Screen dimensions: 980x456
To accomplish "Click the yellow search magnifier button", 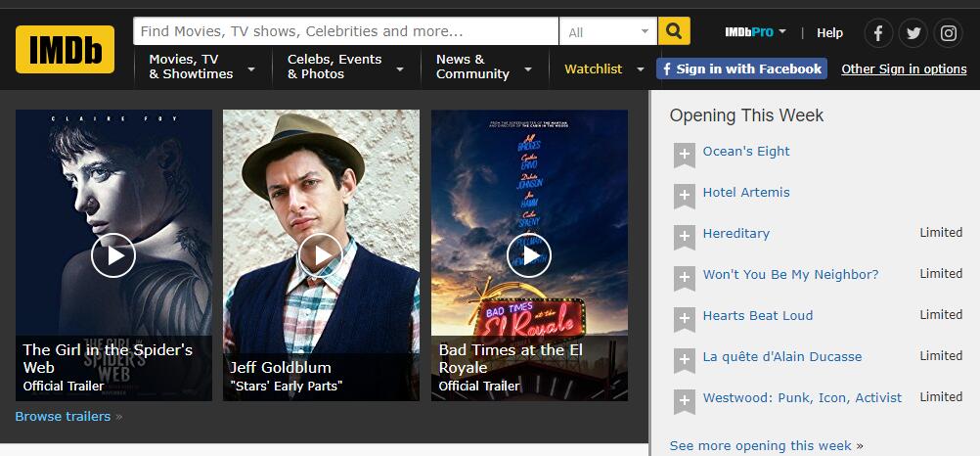I will pos(674,31).
